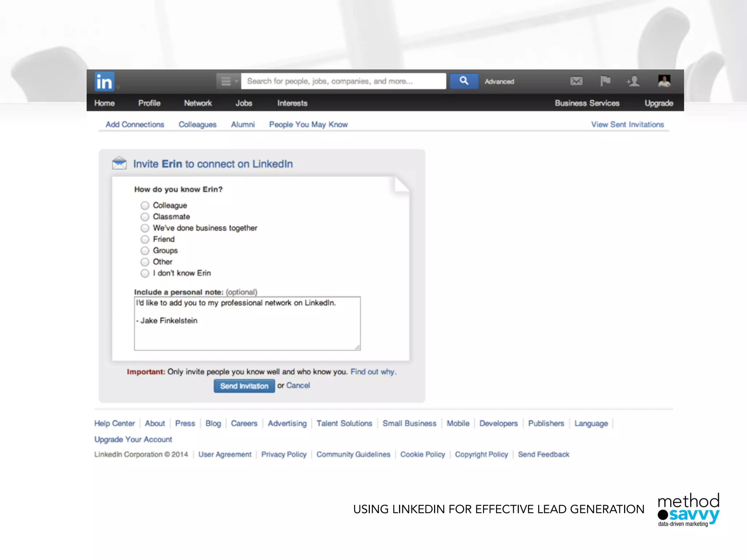The height and width of the screenshot is (560, 747).
Task: Open Mobile footer link
Action: coord(458,424)
